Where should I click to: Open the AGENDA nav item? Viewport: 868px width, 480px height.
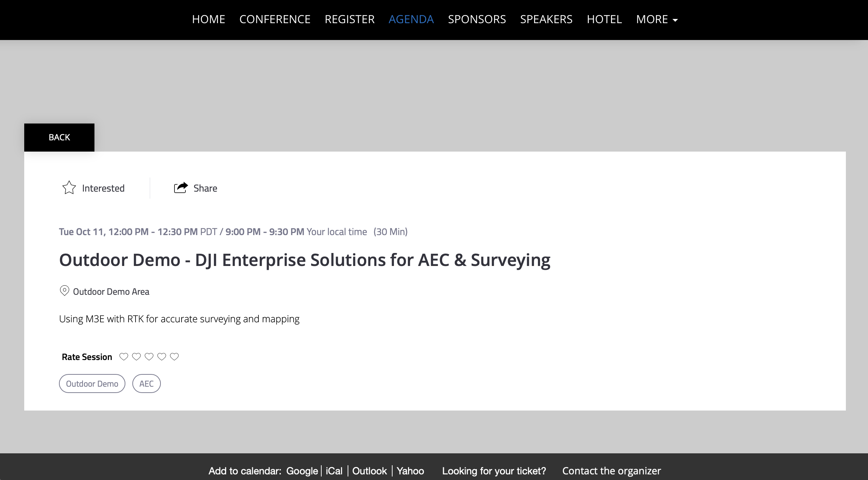coord(411,19)
